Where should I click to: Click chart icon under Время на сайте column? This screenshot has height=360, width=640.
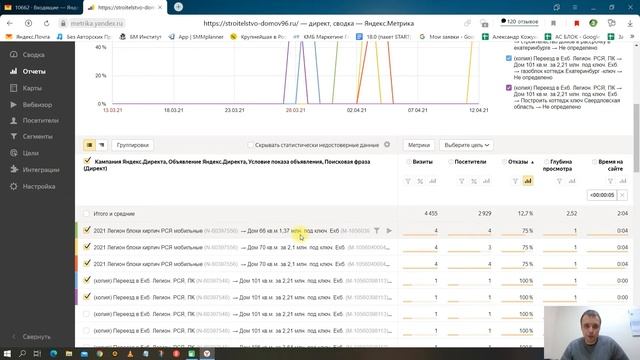(623, 181)
